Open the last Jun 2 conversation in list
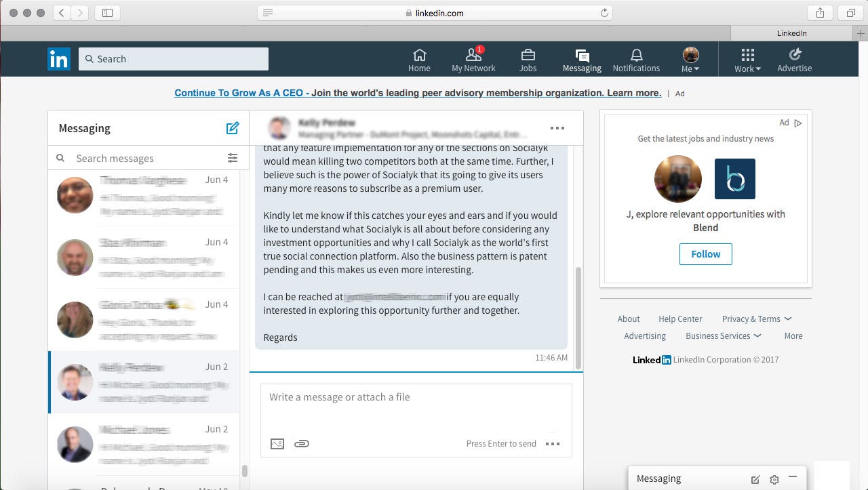This screenshot has height=490, width=868. coord(144,444)
